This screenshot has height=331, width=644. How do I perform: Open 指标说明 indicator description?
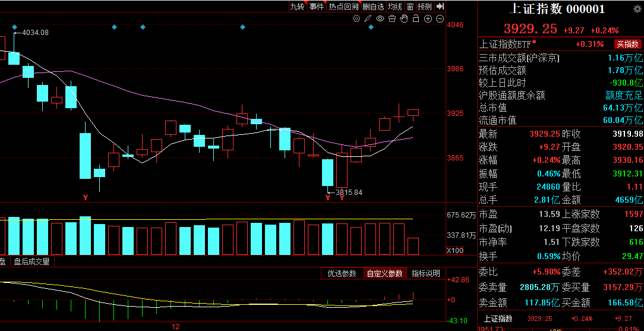click(x=426, y=273)
